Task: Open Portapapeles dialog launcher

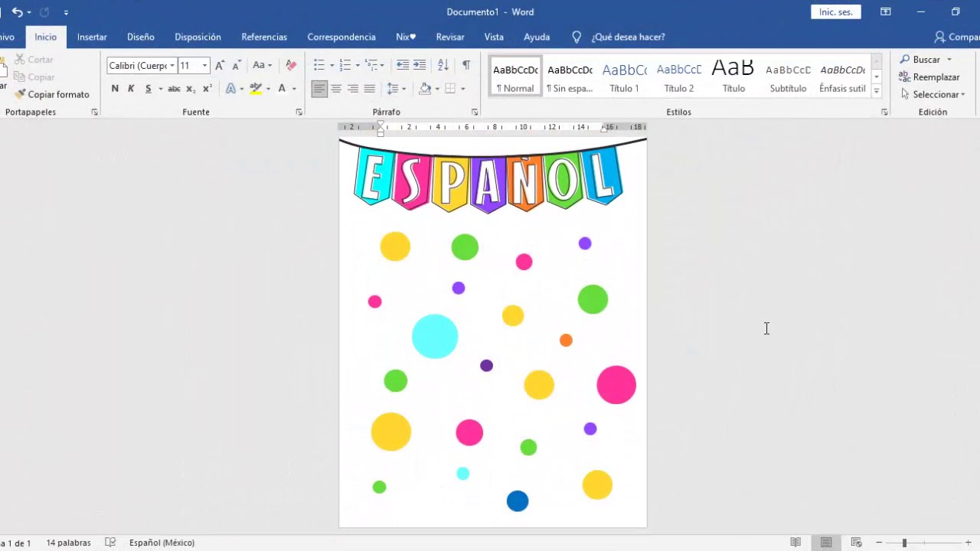Action: [95, 112]
